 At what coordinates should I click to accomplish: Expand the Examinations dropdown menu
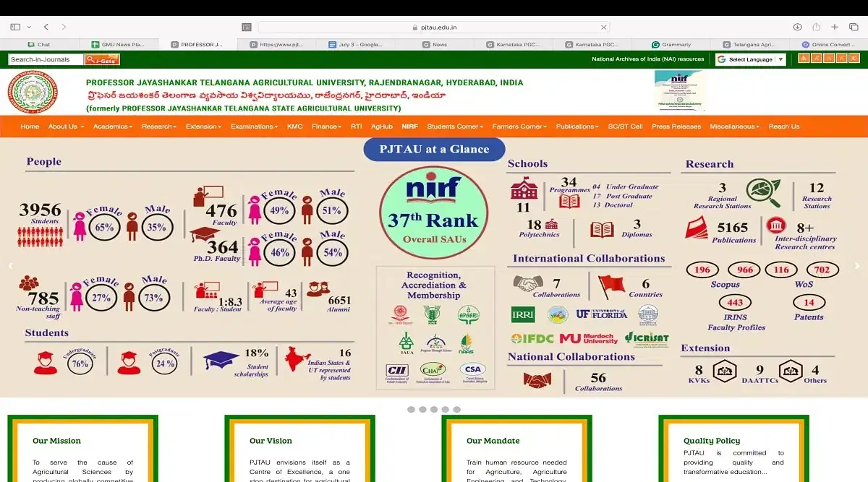click(x=254, y=126)
